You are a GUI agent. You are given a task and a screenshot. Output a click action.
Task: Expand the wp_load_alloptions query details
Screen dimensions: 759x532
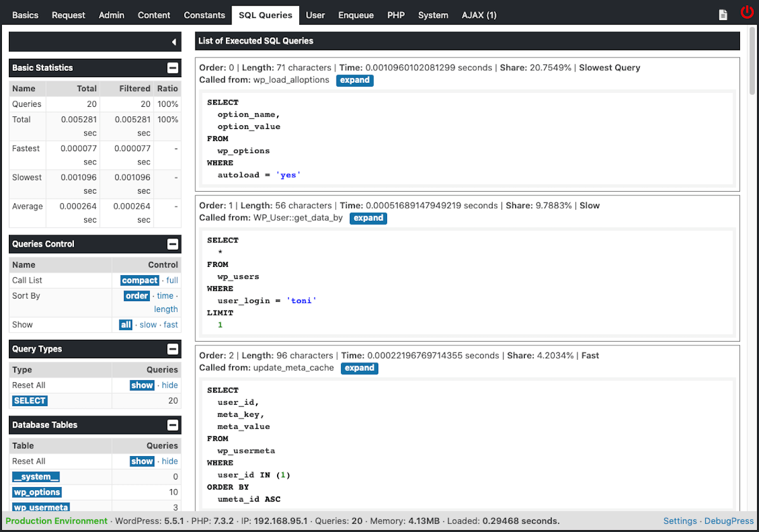355,80
